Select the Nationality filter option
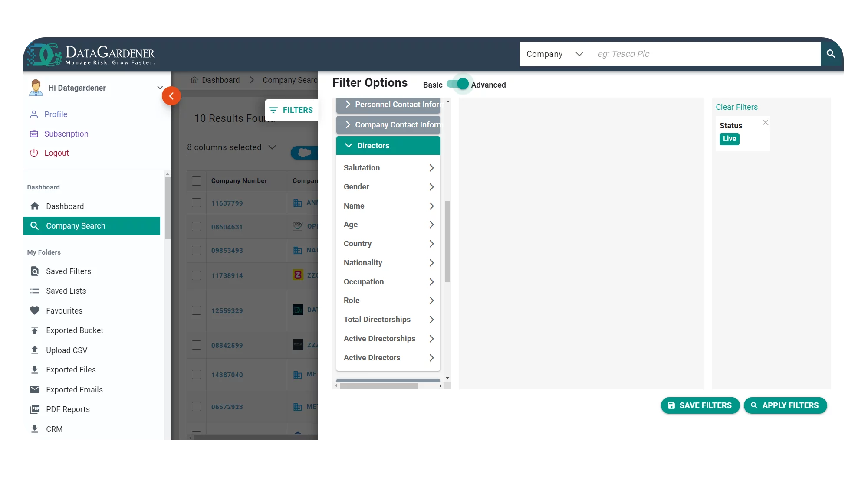Viewport: 868px width, 477px height. (x=388, y=263)
